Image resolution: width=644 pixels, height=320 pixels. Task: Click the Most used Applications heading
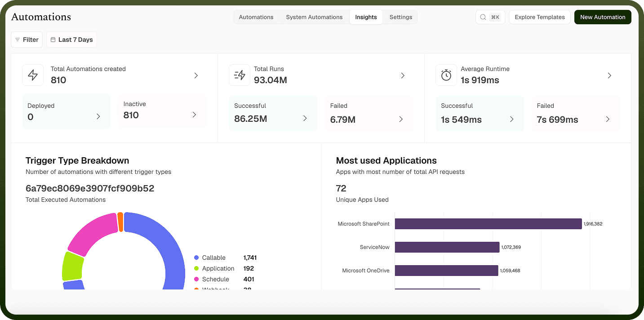pyautogui.click(x=386, y=160)
